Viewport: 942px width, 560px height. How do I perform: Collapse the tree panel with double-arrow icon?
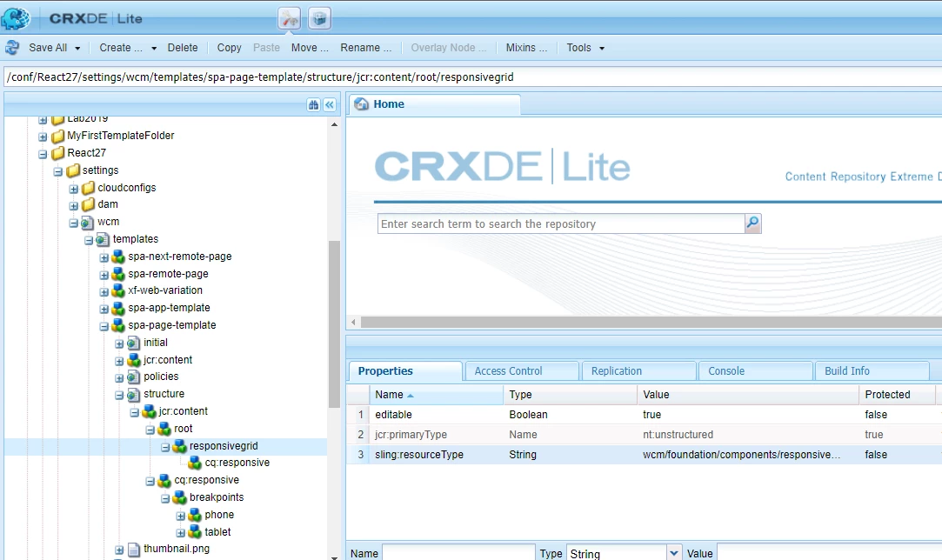tap(330, 105)
